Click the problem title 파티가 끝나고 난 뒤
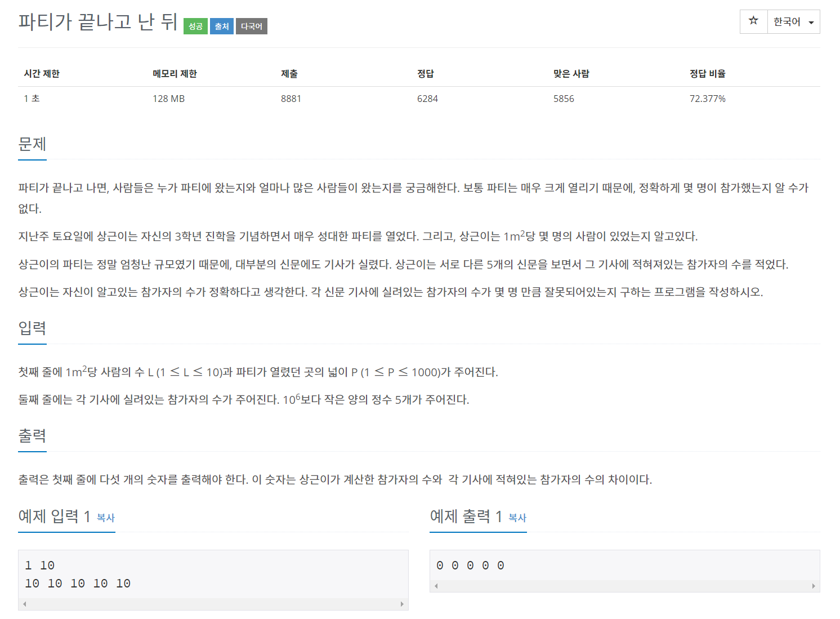The height and width of the screenshot is (619, 840). point(98,22)
